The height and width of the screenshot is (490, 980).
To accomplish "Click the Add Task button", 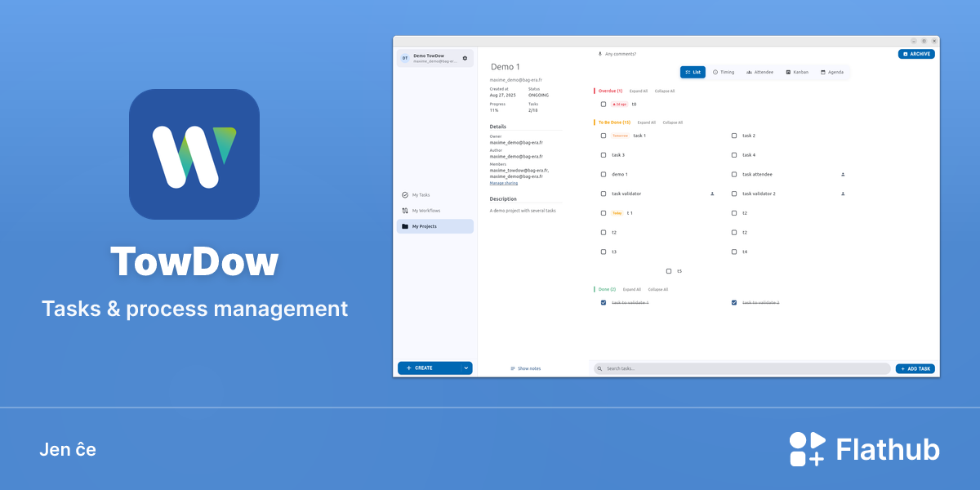I will coord(915,369).
